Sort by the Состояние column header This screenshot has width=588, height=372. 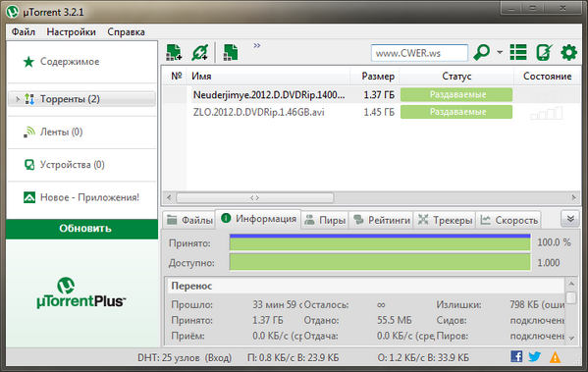pos(547,77)
